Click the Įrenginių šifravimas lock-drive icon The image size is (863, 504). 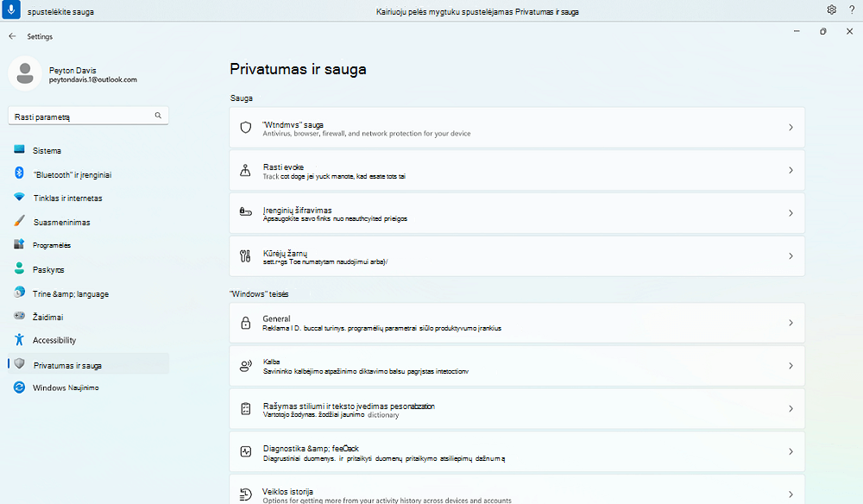pyautogui.click(x=245, y=211)
